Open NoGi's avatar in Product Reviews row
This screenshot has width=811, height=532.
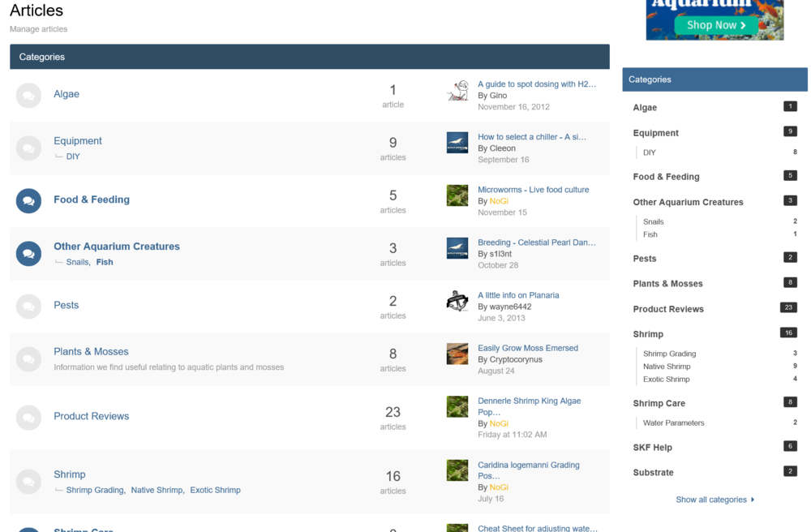pos(457,407)
